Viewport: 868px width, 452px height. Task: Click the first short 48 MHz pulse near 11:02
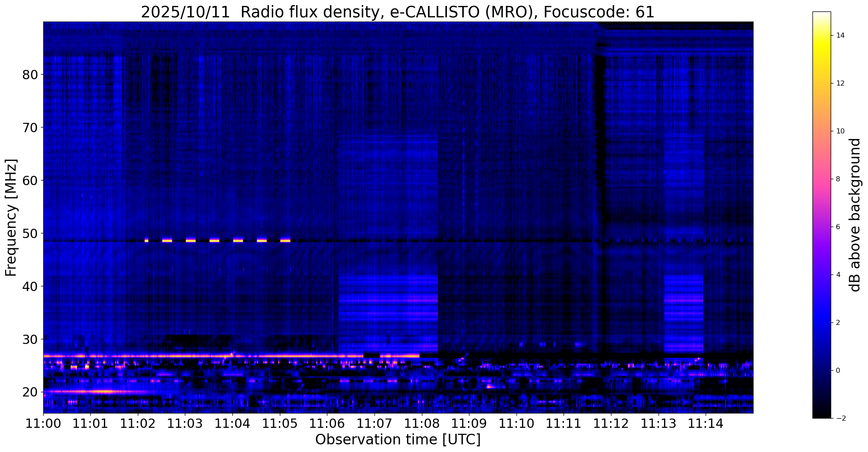click(146, 240)
